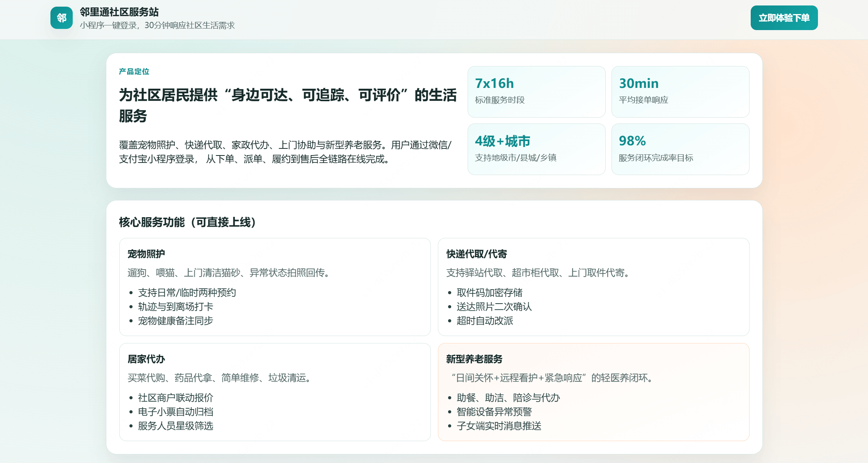Open the 宠物照护 service card heading
This screenshot has width=868, height=463.
[146, 254]
